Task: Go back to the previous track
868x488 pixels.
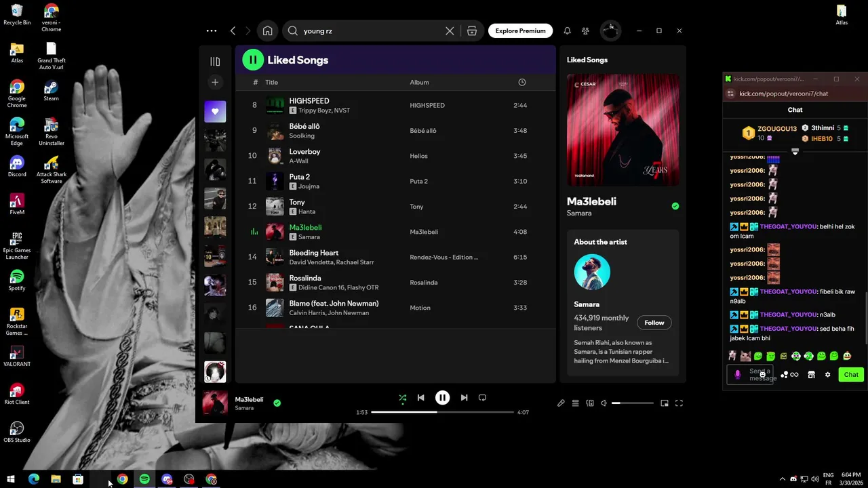Action: 420,398
